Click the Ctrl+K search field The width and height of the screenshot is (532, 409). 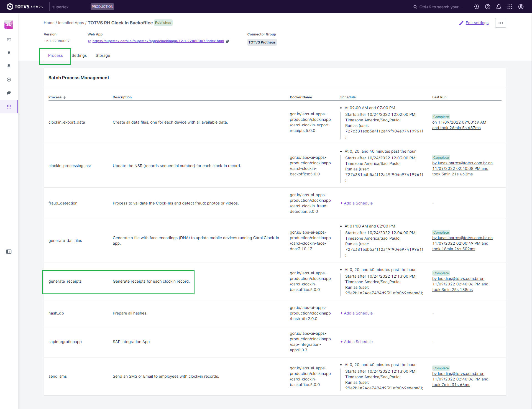[x=440, y=7]
